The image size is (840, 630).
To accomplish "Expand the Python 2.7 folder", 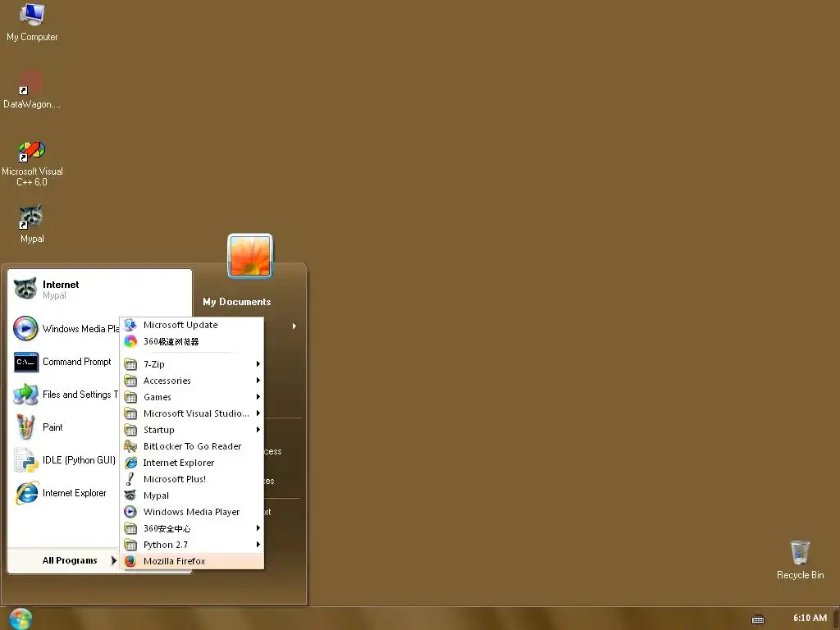I will click(192, 545).
